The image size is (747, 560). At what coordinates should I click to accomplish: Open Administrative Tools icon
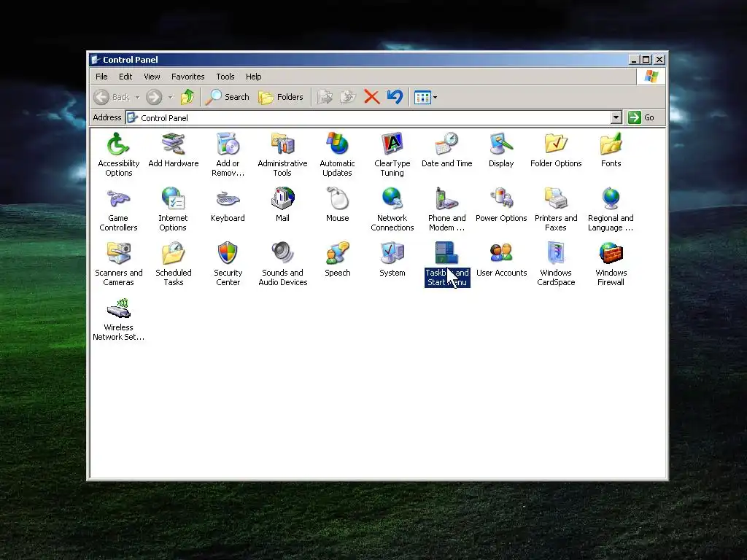(x=282, y=144)
